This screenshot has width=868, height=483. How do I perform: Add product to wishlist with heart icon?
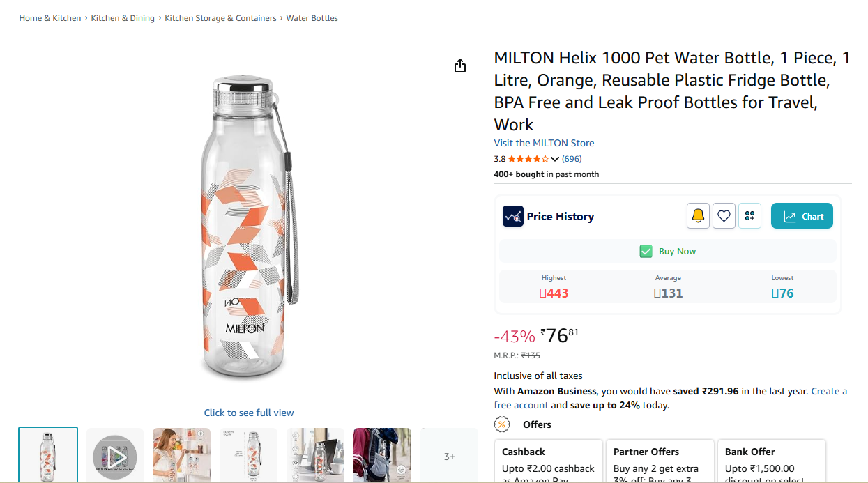point(724,216)
